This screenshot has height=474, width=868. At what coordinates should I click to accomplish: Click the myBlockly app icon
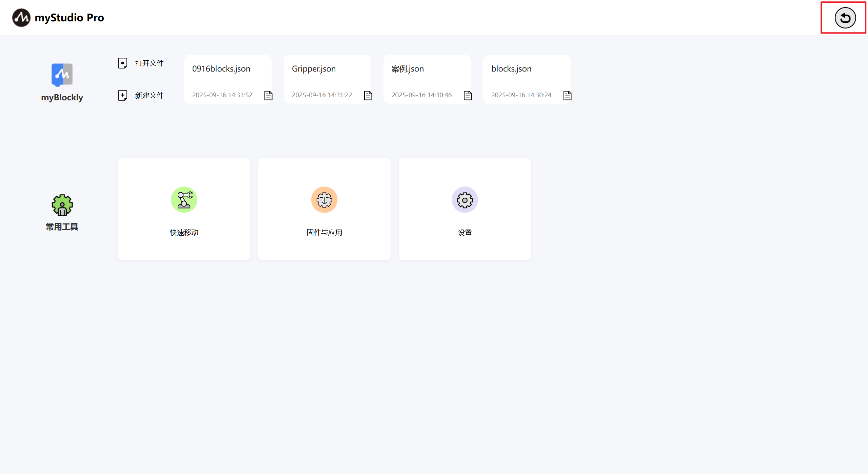(x=62, y=75)
